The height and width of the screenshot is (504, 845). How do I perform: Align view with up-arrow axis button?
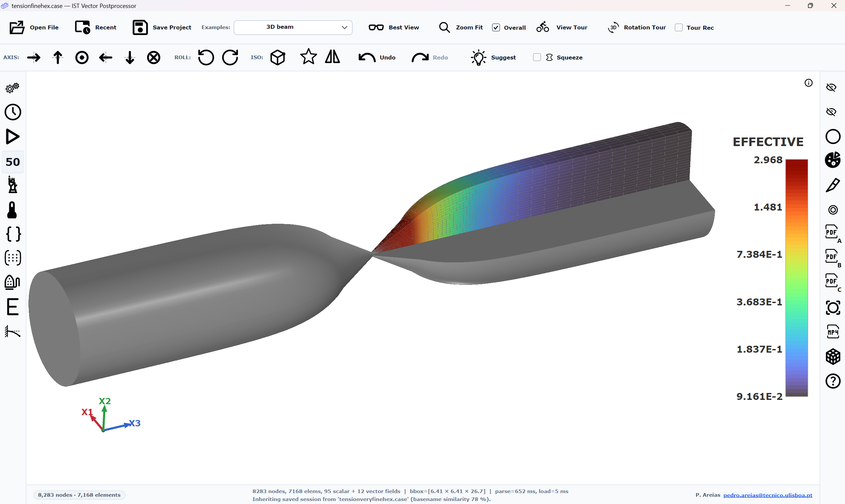(58, 58)
